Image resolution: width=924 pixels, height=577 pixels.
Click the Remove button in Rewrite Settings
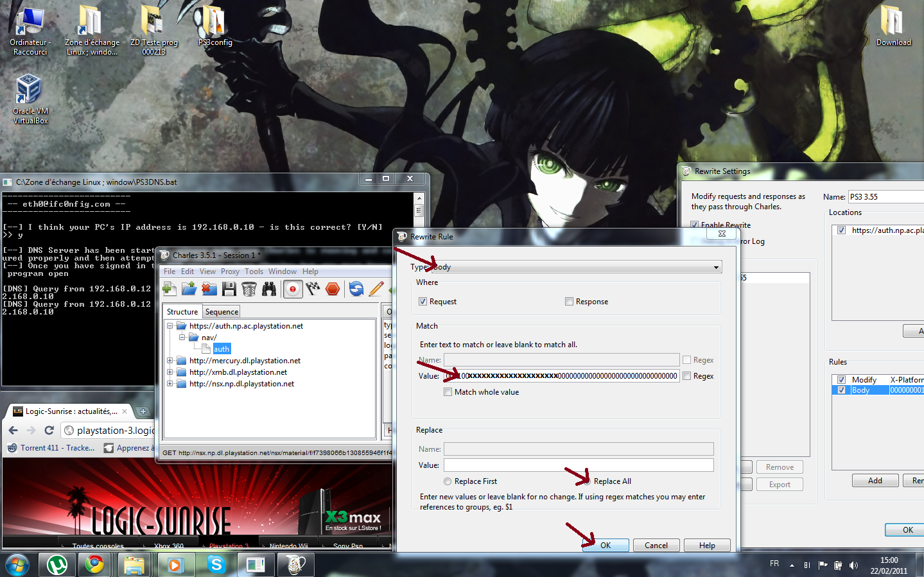tap(780, 467)
